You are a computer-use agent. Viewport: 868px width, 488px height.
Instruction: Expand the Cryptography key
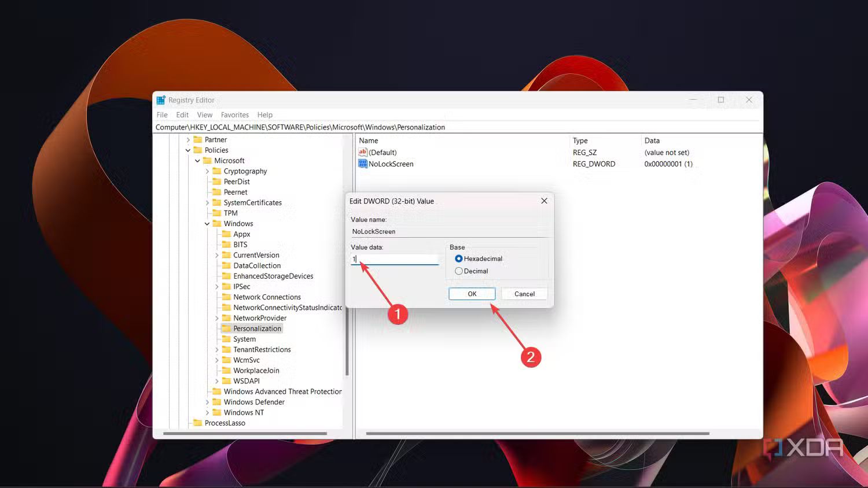coord(208,171)
